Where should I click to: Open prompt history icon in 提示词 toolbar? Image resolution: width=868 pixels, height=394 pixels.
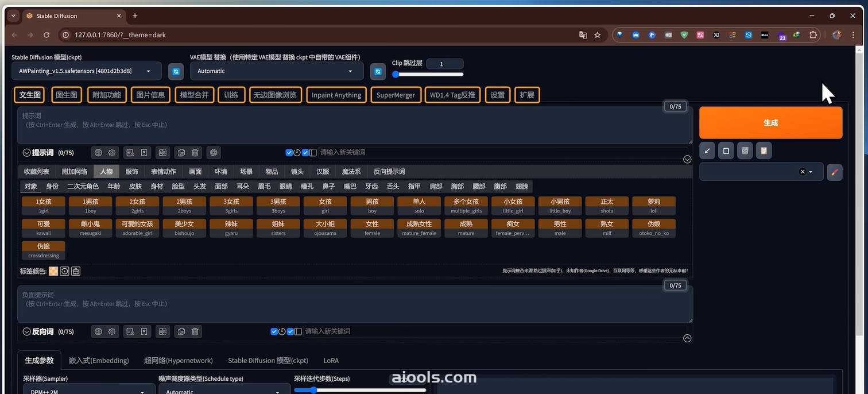[130, 153]
